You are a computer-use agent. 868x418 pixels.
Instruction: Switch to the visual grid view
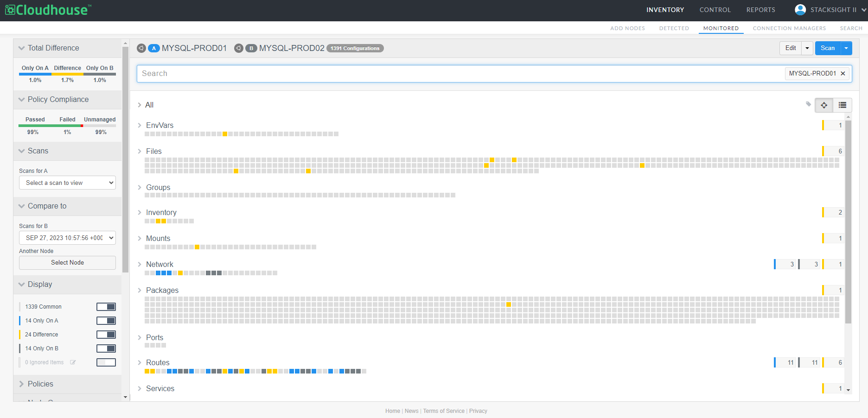(824, 105)
